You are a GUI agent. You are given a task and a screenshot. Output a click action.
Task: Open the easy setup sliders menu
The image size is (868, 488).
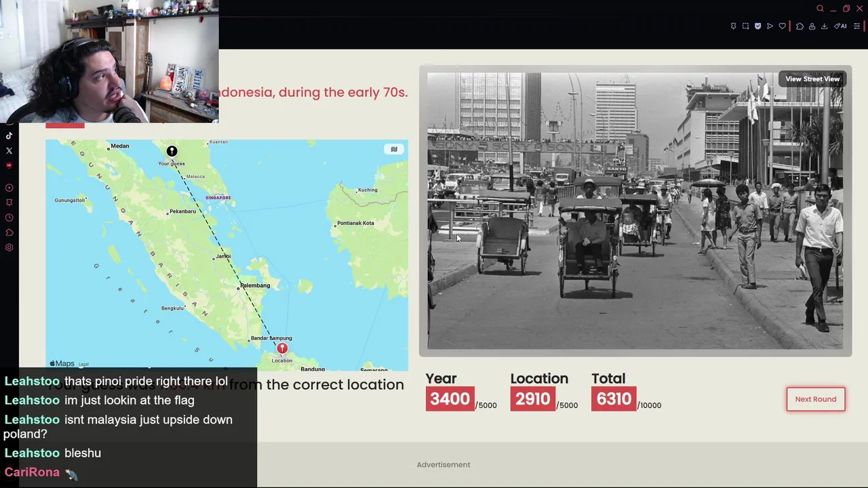coord(856,26)
